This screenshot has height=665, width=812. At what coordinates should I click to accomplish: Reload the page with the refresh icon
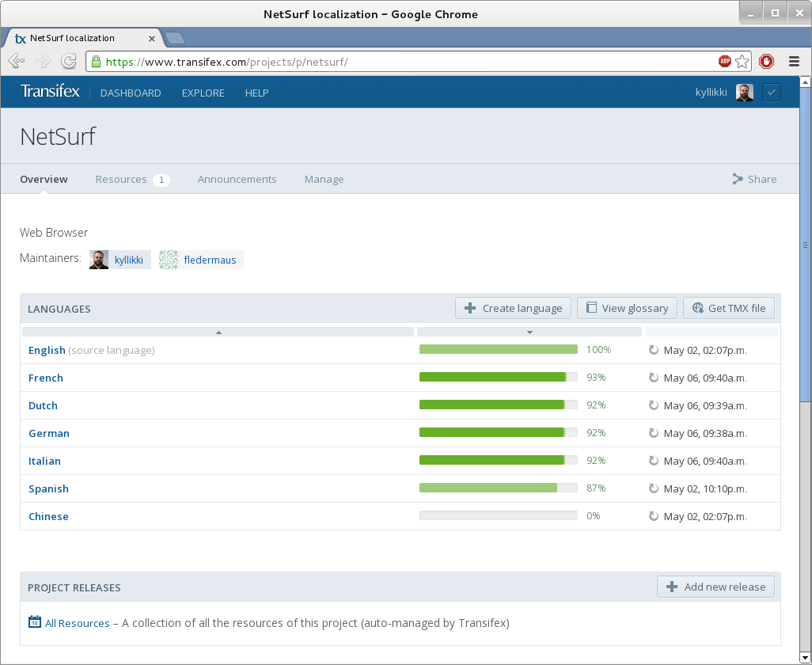point(68,61)
